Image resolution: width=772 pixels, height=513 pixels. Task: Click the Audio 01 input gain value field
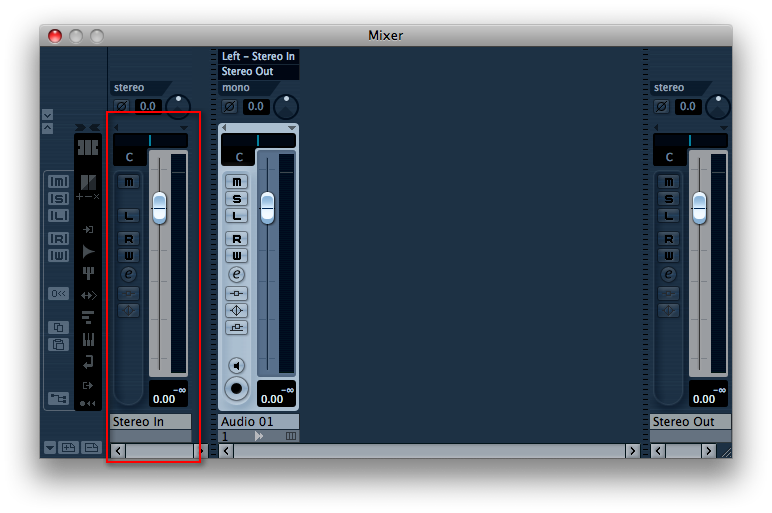(256, 106)
